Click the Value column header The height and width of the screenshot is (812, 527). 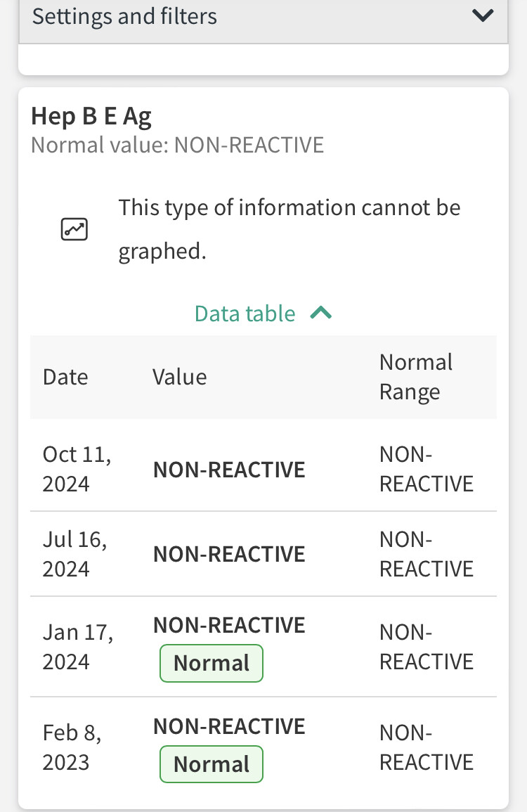click(179, 377)
